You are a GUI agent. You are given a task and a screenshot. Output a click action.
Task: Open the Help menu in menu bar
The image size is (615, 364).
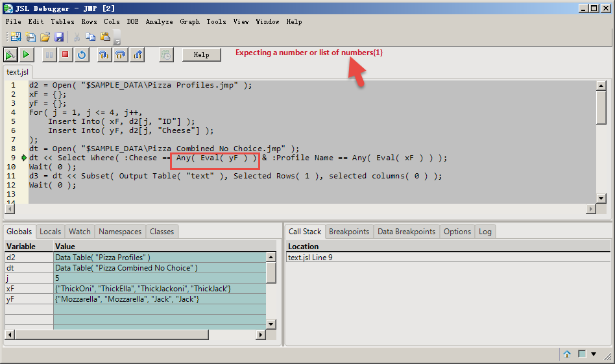pos(294,21)
